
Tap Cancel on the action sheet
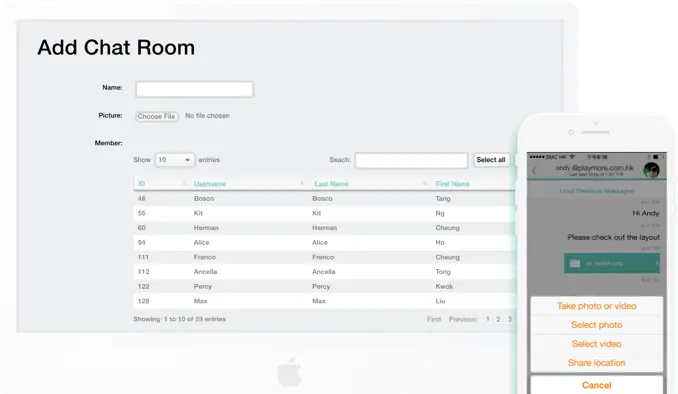(596, 385)
